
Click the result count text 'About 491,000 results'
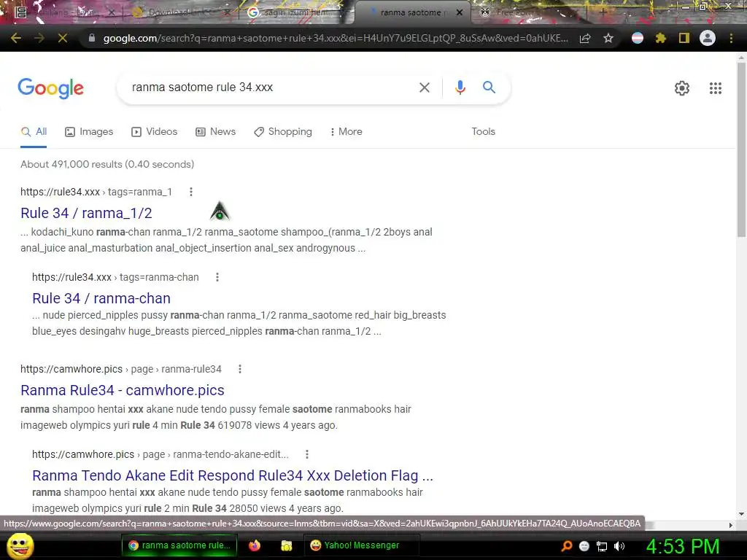[71, 164]
